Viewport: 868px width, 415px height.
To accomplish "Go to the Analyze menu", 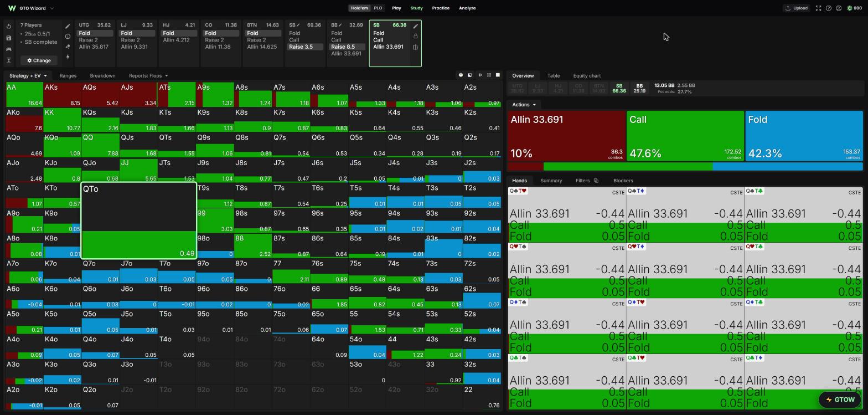I will 467,8.
